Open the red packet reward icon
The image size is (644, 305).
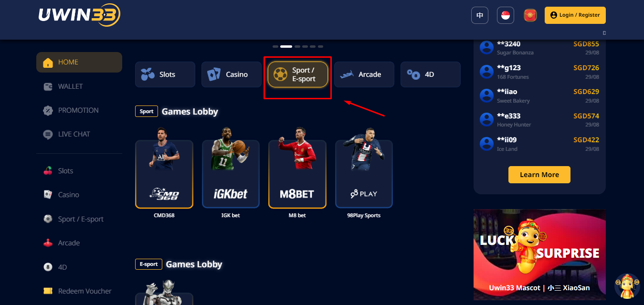click(529, 15)
